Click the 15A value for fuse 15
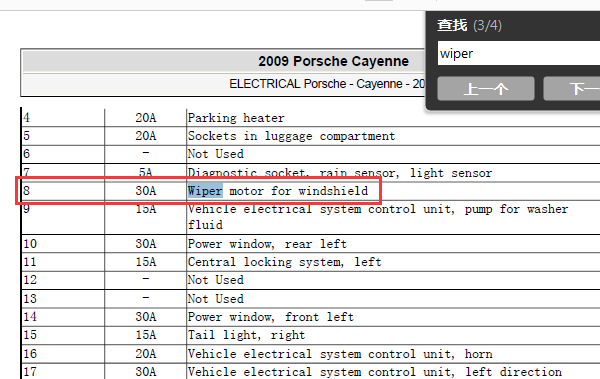 coord(145,335)
